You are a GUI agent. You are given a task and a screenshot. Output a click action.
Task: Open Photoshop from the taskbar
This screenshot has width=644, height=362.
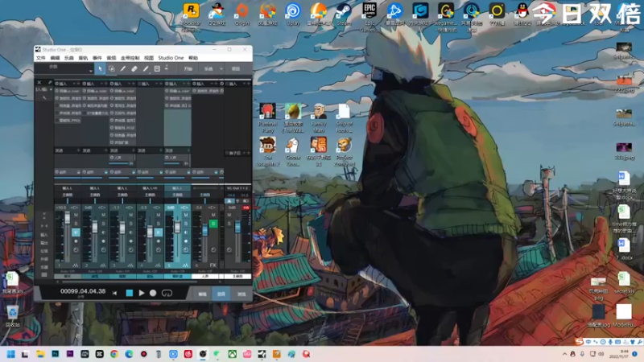tap(55, 354)
